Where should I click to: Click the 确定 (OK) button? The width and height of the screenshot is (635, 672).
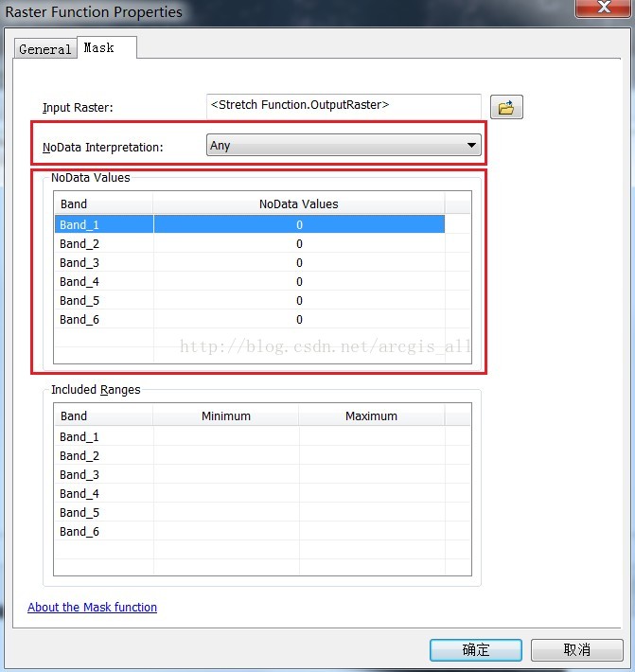click(x=476, y=649)
